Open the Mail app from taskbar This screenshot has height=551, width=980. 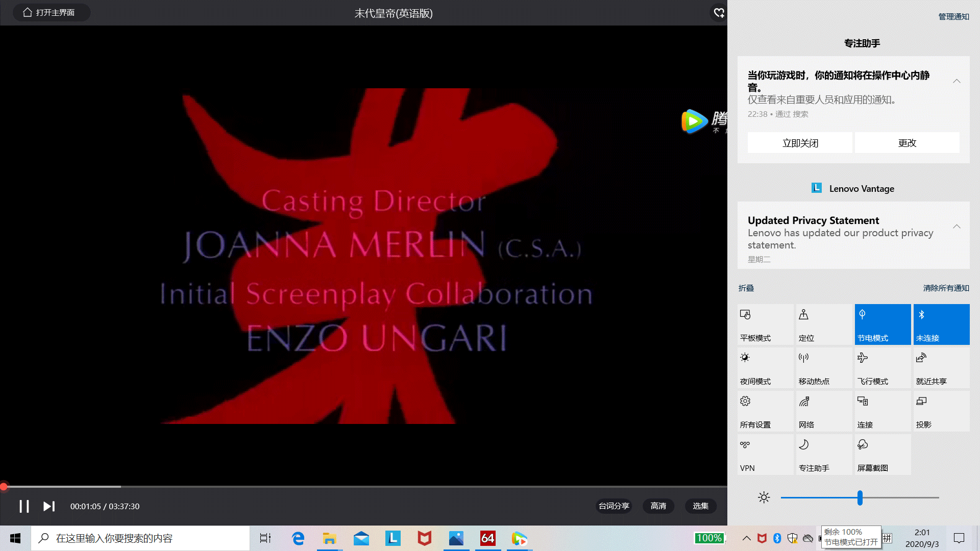click(x=361, y=538)
